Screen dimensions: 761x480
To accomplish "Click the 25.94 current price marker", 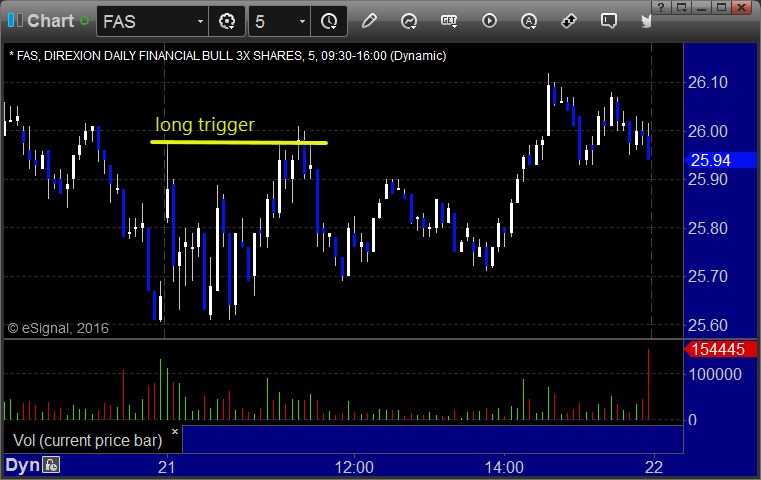I will [720, 160].
